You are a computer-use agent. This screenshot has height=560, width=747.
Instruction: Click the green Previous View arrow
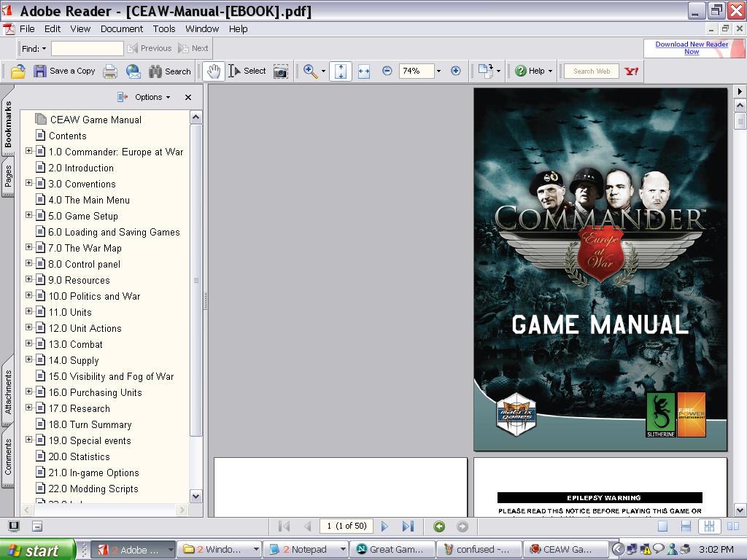(x=439, y=526)
